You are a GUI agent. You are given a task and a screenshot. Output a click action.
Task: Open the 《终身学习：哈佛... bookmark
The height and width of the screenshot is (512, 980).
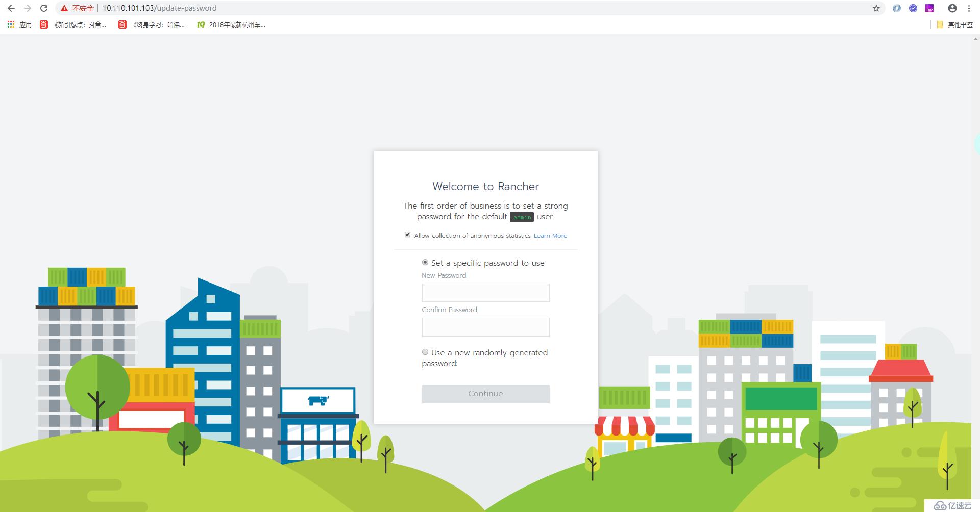pos(152,24)
